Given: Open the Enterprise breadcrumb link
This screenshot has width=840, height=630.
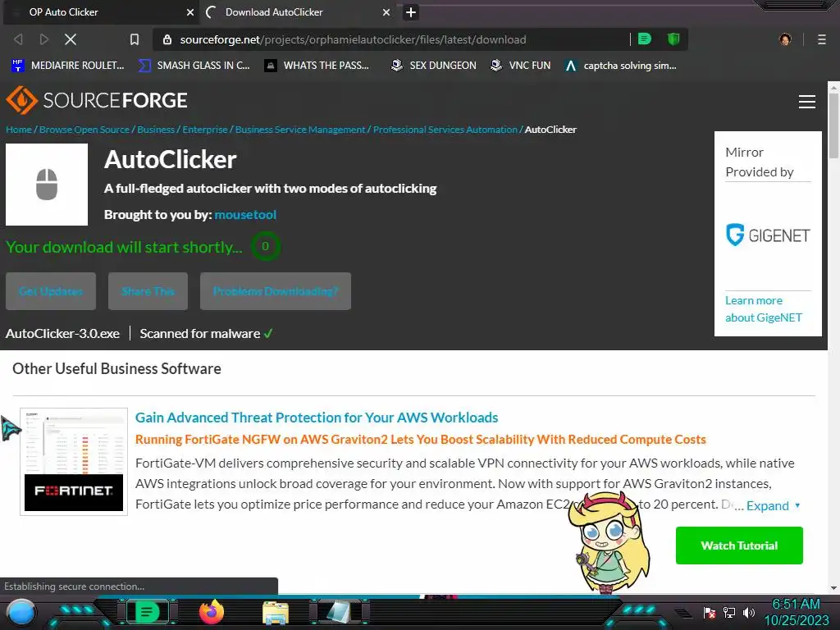Looking at the screenshot, I should [x=204, y=130].
